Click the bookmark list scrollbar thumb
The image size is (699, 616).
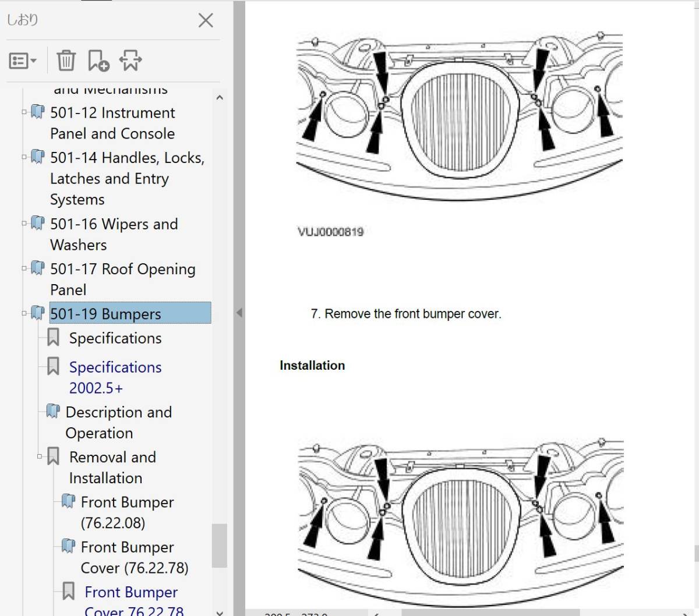point(219,546)
